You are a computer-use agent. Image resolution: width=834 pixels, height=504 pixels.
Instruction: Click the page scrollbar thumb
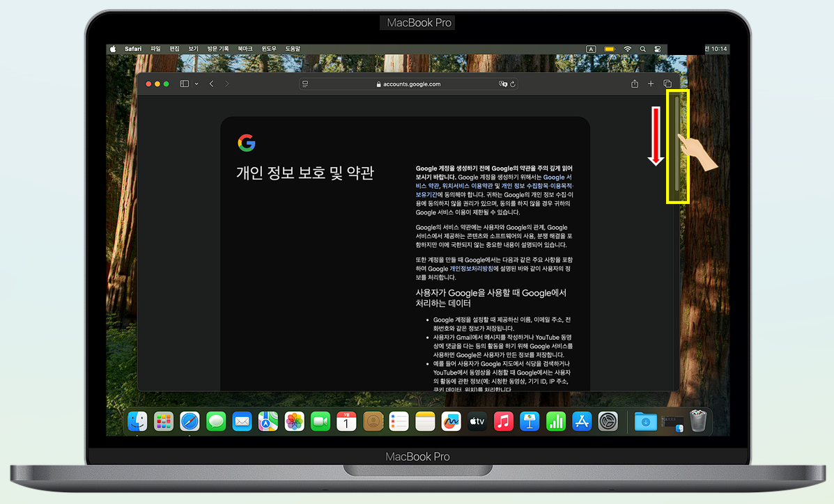pos(677,143)
